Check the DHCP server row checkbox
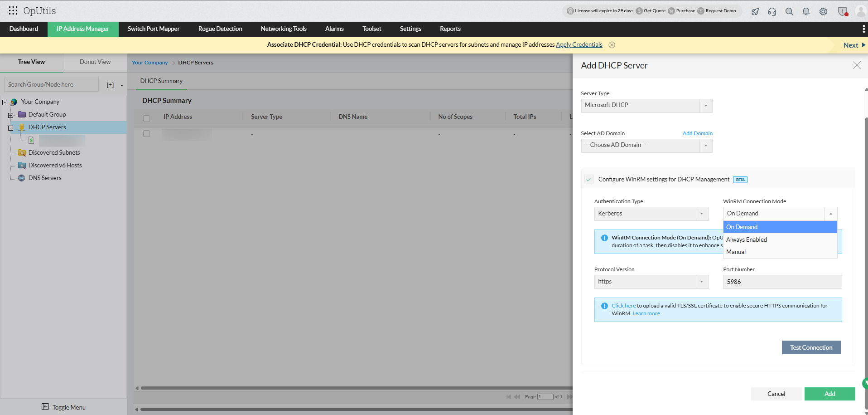 [146, 134]
